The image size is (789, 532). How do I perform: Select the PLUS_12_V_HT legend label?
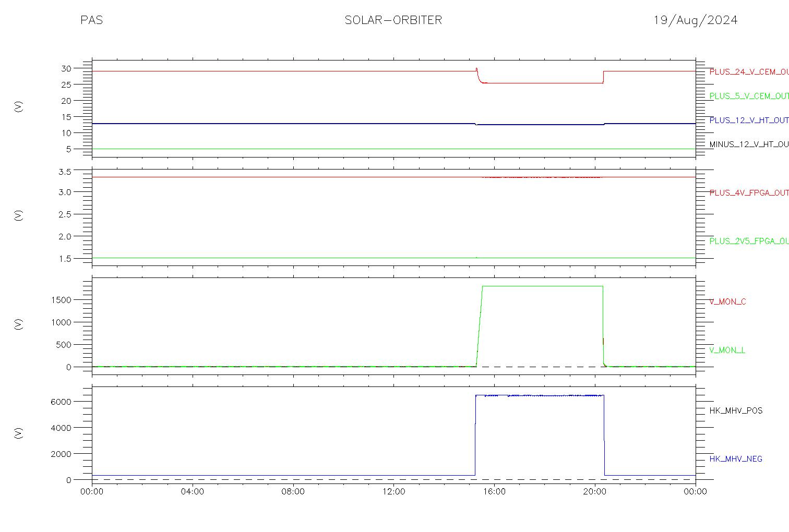749,120
